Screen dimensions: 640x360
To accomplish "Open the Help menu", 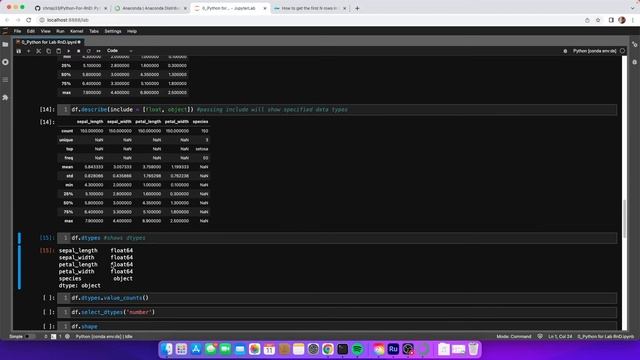I will click(131, 31).
